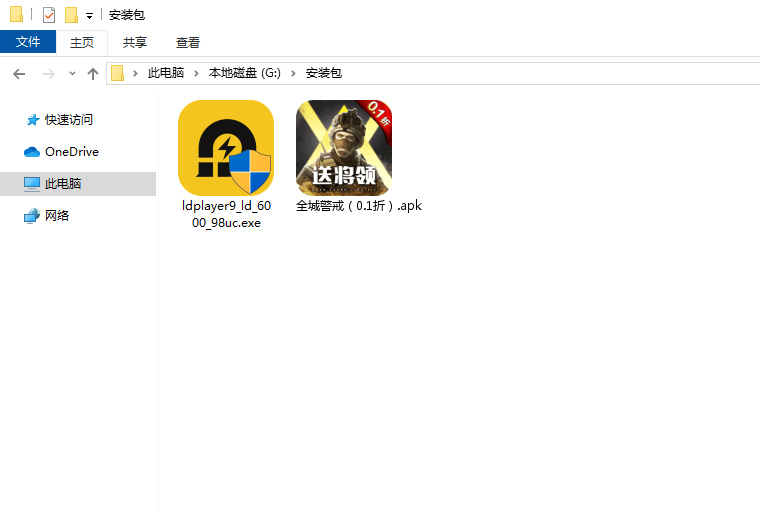Select 网络 in the navigation pane
This screenshot has height=512, width=760.
point(57,216)
